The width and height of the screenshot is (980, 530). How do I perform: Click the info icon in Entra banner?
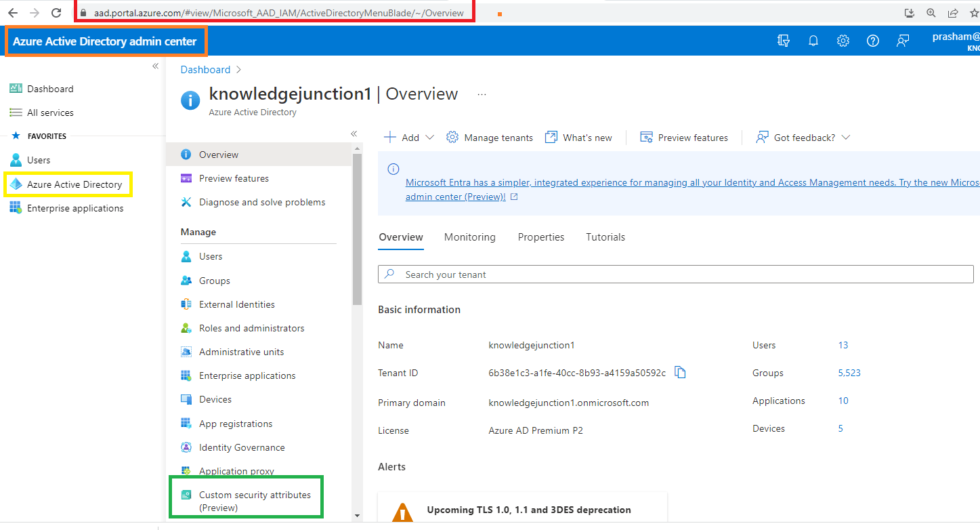click(393, 169)
